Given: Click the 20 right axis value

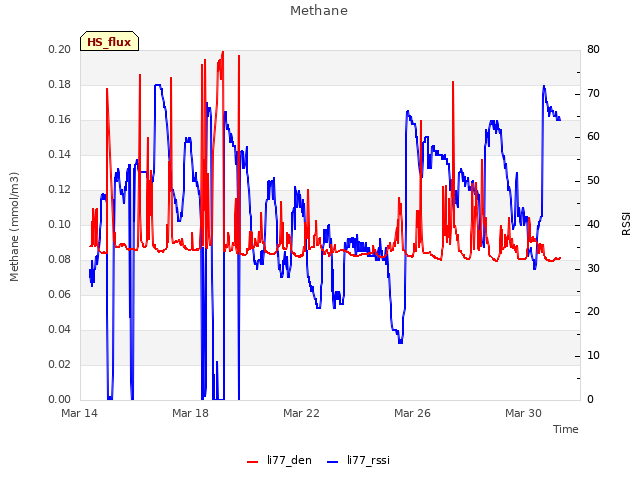Looking at the screenshot, I should pyautogui.click(x=593, y=312).
